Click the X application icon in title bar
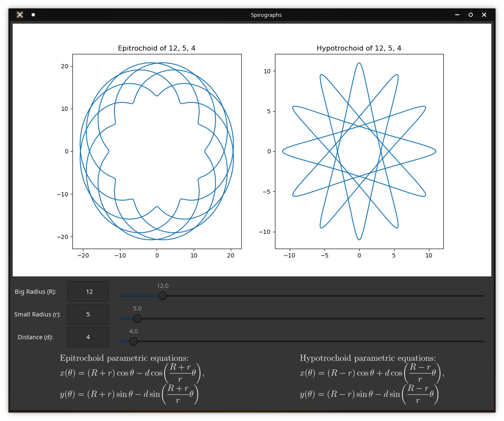The height and width of the screenshot is (421, 504). [x=20, y=15]
